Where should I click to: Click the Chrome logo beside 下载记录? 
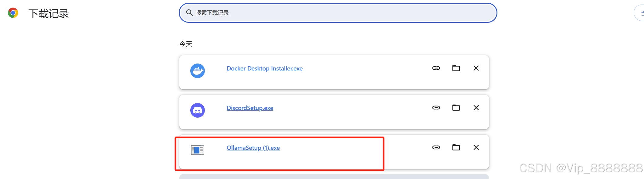coord(13,13)
